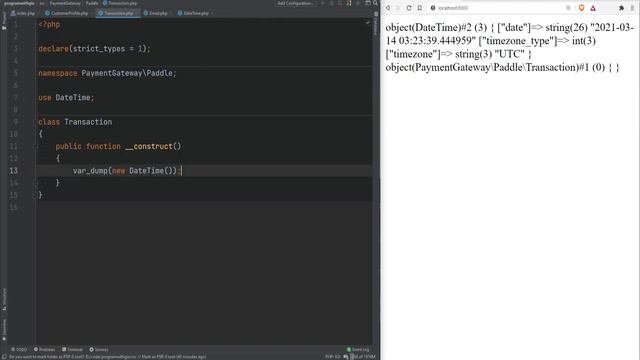Click the browser bookmark icon
Viewport: 640px width, 360px height.
pyautogui.click(x=420, y=8)
